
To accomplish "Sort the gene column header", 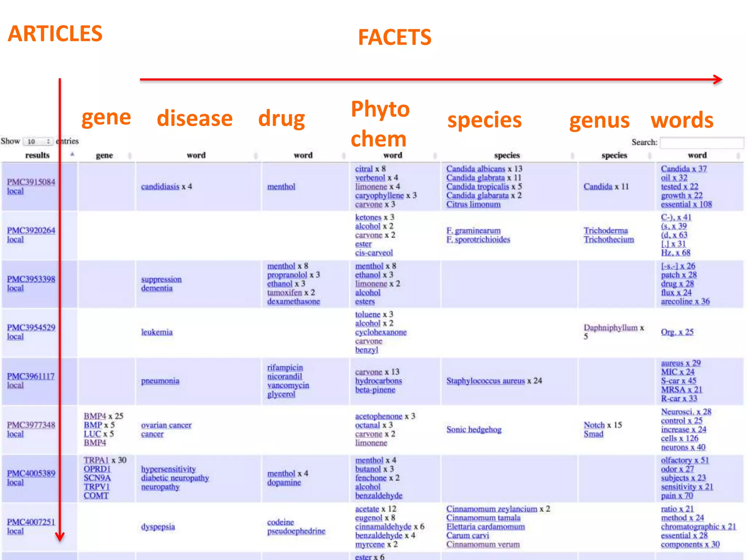I will pyautogui.click(x=104, y=155).
